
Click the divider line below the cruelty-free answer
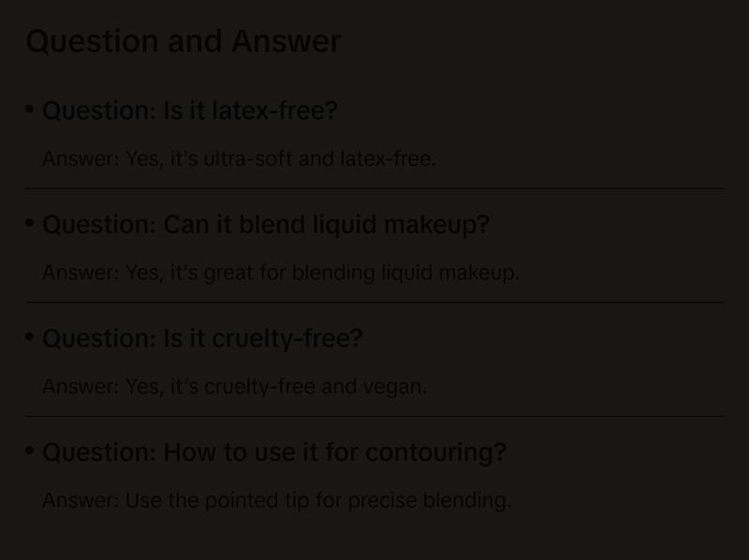point(374,416)
